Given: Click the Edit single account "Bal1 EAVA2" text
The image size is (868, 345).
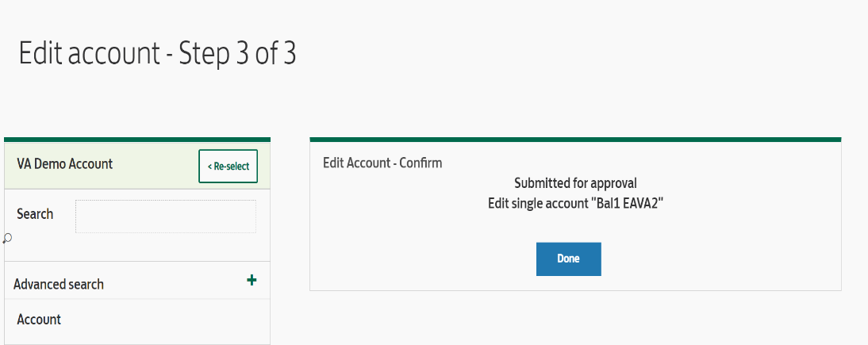Looking at the screenshot, I should pos(576,203).
